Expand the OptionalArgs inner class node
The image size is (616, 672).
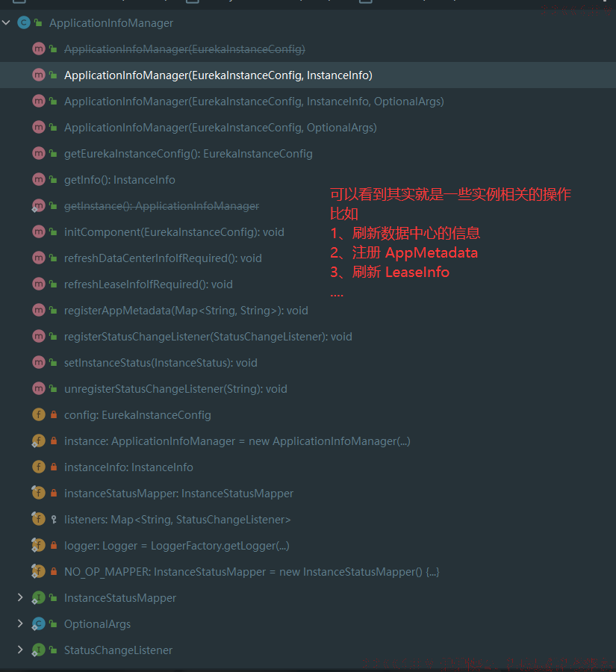19,623
